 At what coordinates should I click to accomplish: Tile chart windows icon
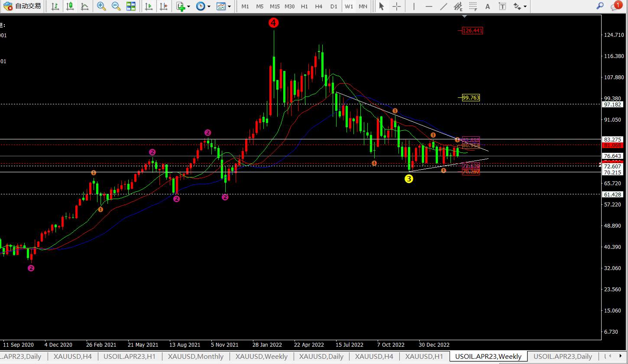131,6
